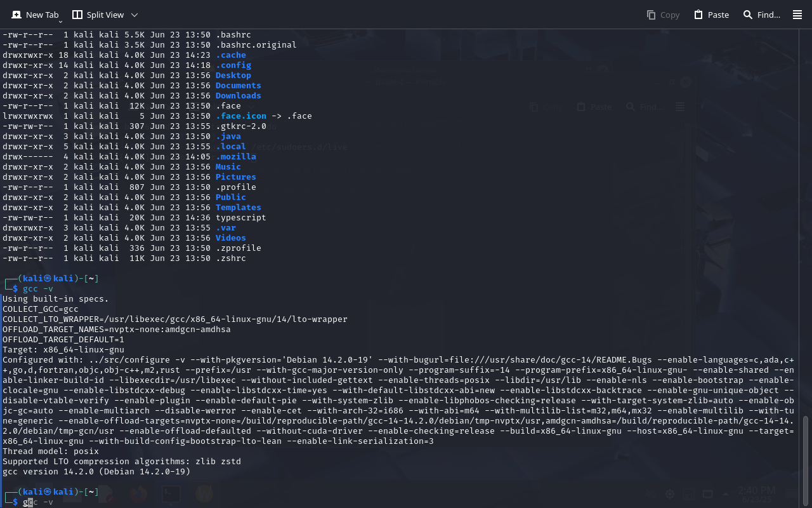Viewport: 812px width, 508px height.
Task: Open the Find... search bar
Action: click(x=762, y=15)
